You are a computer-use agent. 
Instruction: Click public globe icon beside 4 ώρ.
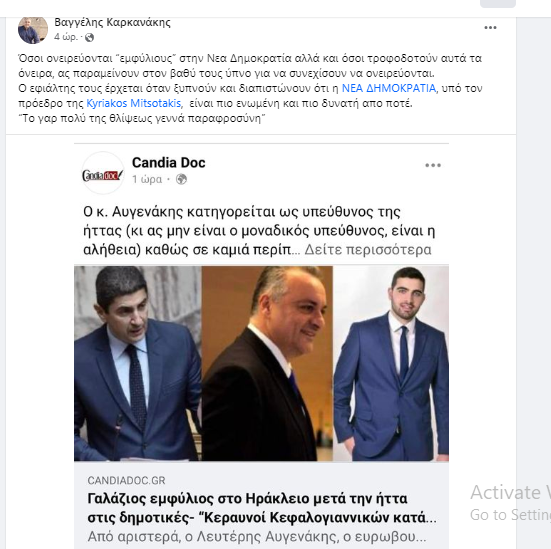[x=90, y=37]
